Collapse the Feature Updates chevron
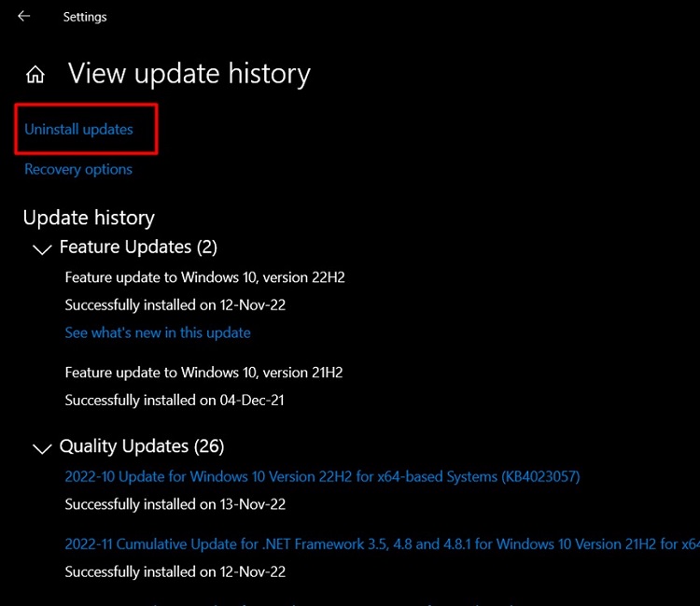 pos(41,249)
